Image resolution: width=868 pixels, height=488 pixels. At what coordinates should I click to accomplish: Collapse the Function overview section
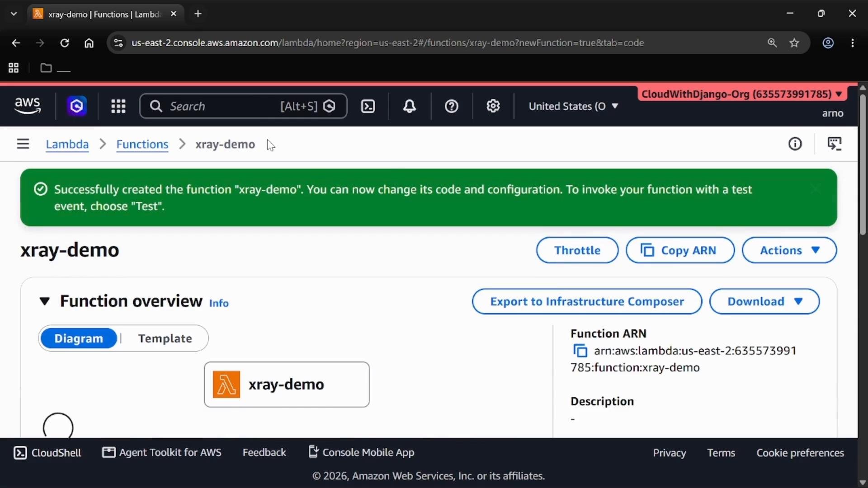pyautogui.click(x=44, y=301)
